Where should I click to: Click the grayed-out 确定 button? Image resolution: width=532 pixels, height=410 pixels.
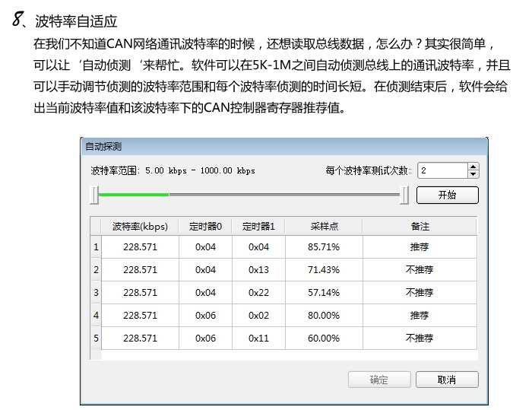pos(378,380)
